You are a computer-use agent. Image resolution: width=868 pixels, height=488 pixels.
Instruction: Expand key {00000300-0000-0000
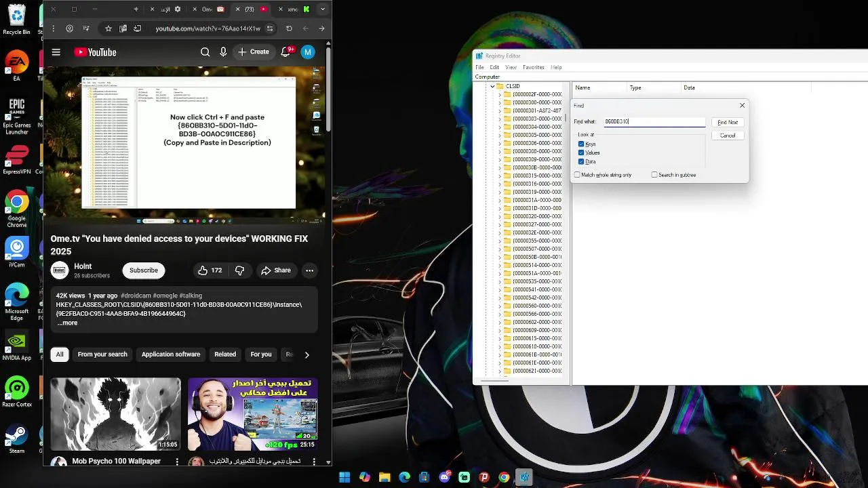click(500, 102)
